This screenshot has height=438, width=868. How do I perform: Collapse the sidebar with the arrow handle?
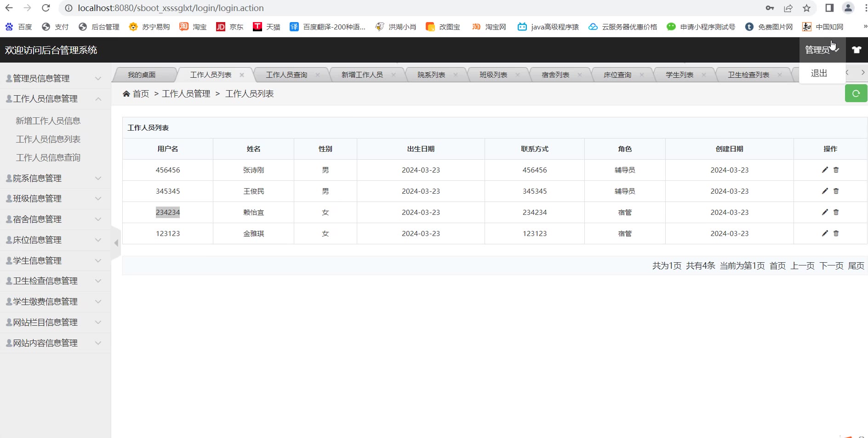click(x=116, y=243)
